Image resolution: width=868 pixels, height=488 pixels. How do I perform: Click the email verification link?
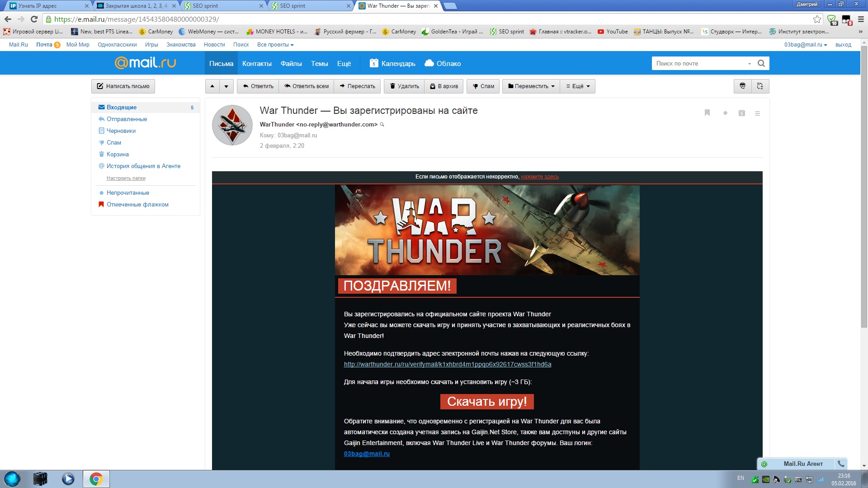447,364
